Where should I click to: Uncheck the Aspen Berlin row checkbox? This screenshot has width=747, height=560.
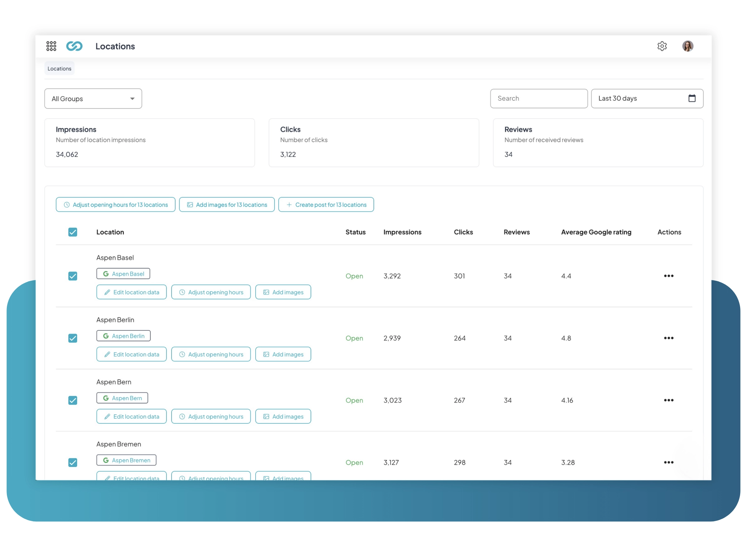pos(73,338)
